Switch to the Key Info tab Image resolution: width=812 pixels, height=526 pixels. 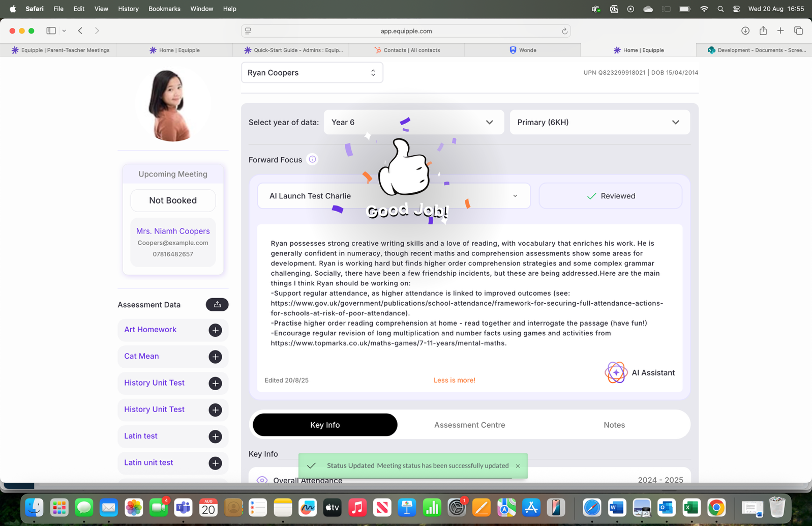325,425
